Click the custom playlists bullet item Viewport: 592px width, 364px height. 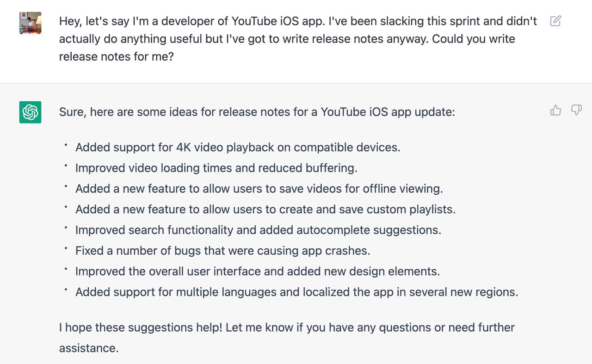[x=265, y=210]
